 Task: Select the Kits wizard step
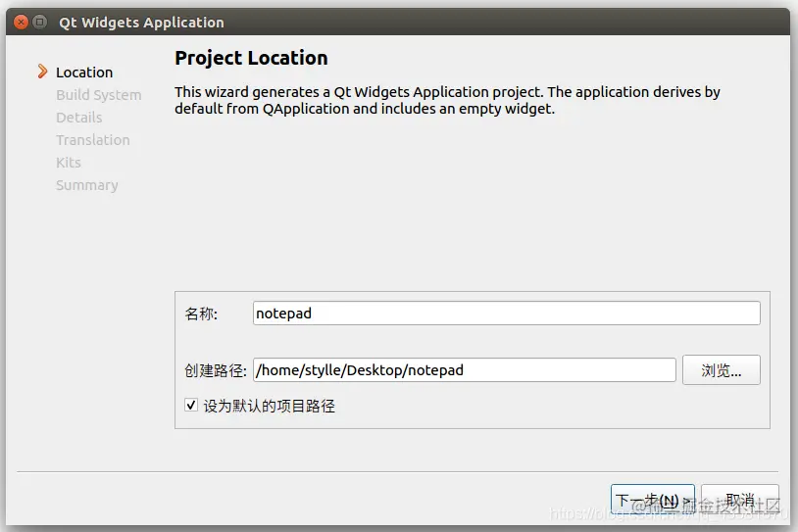click(x=69, y=163)
